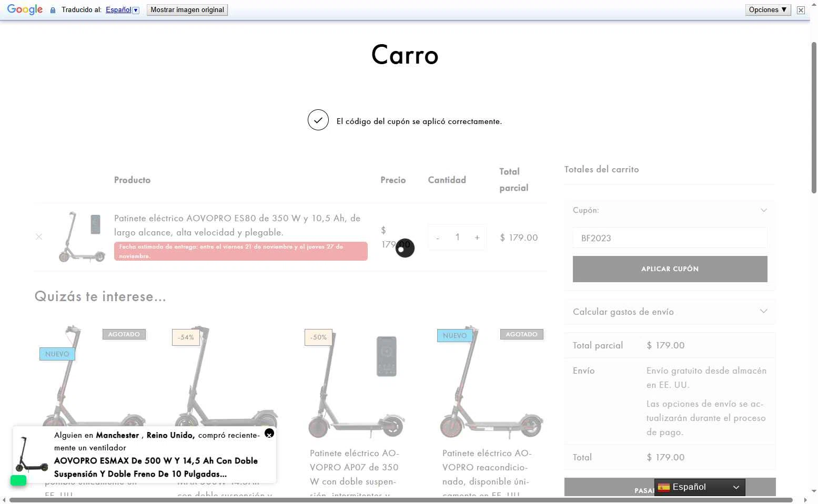The height and width of the screenshot is (504, 818).
Task: Click the padlock icon beside Traducido al
Action: point(53,10)
